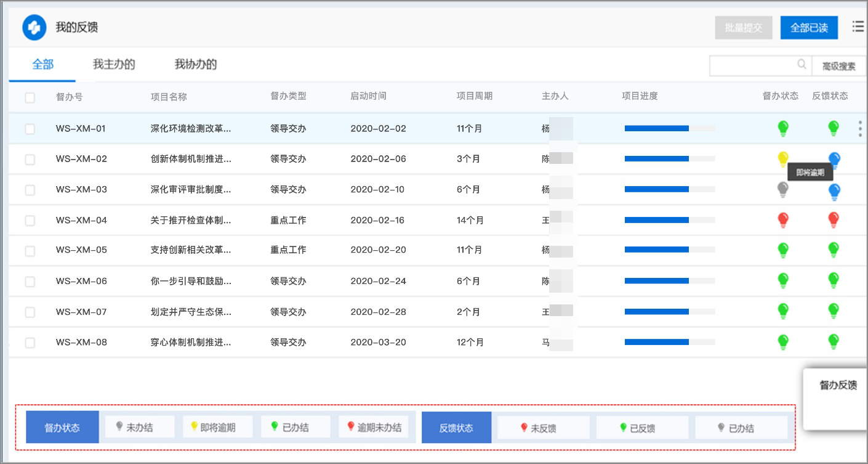Check the box for row WS-XM-04
Viewport: 868px width, 464px height.
[x=30, y=221]
